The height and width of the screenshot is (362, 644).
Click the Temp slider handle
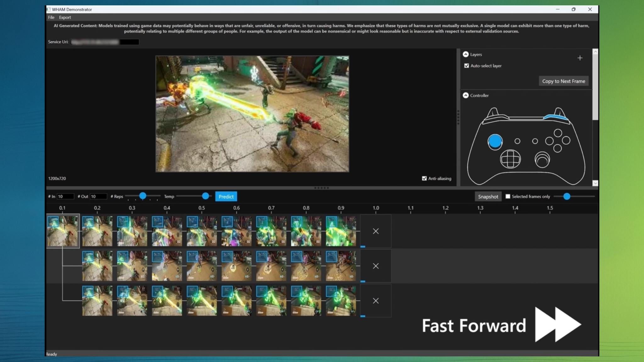(205, 196)
